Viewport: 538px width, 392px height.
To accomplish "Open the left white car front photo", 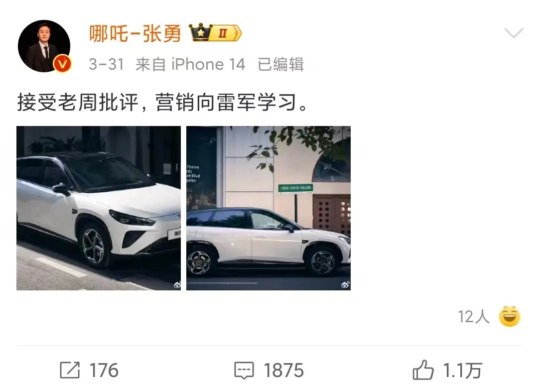I will coord(99,208).
